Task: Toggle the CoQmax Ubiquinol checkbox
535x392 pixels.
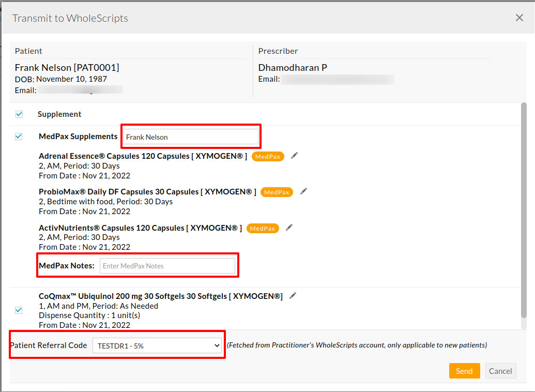Action: pyautogui.click(x=19, y=310)
